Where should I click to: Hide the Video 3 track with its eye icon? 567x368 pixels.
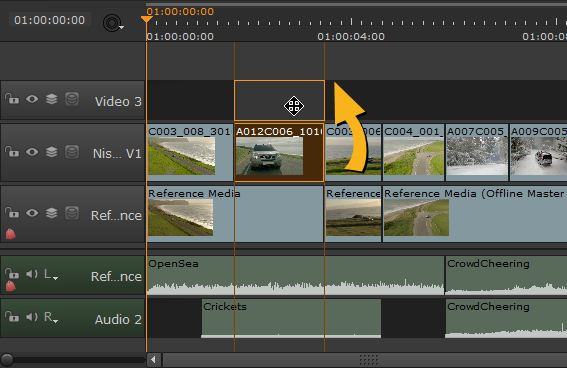pyautogui.click(x=32, y=99)
